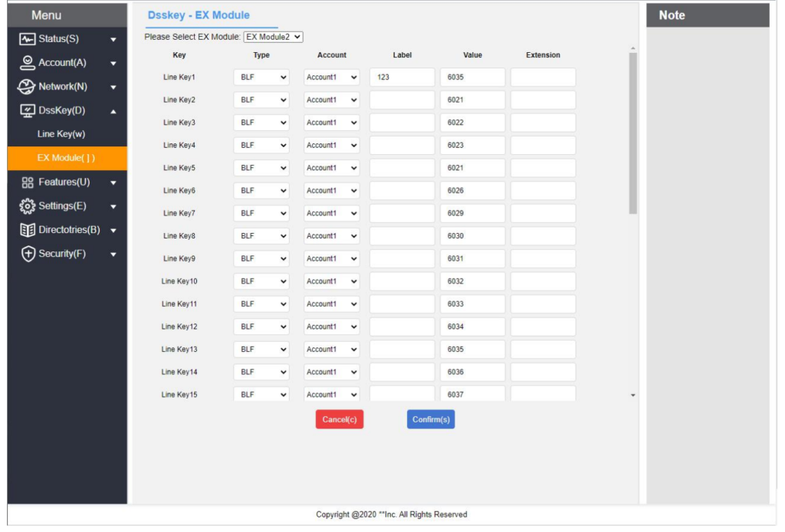
Task: Open Type dropdown for Line Key7
Action: click(261, 213)
